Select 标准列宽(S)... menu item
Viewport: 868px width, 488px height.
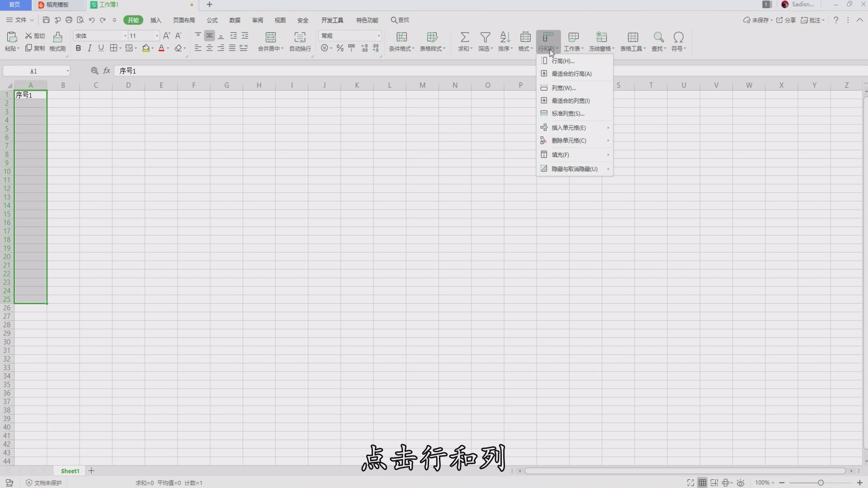click(x=575, y=113)
